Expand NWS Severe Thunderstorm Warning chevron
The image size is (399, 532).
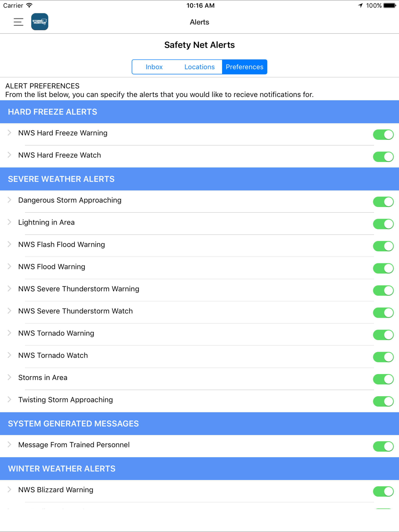click(x=9, y=288)
